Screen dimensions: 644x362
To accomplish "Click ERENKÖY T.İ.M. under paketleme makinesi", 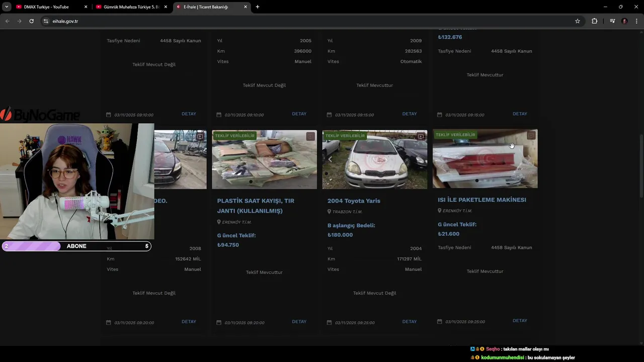I will click(457, 211).
